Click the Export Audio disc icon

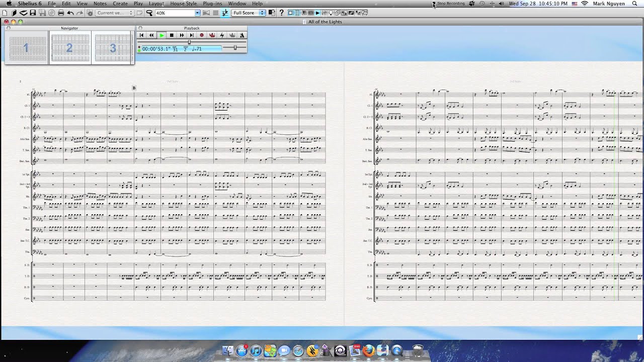(x=51, y=13)
